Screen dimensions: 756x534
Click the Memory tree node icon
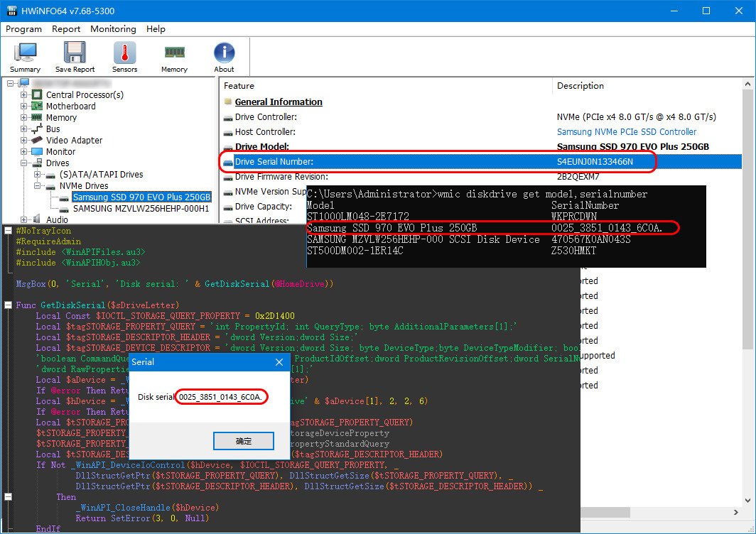(37, 117)
